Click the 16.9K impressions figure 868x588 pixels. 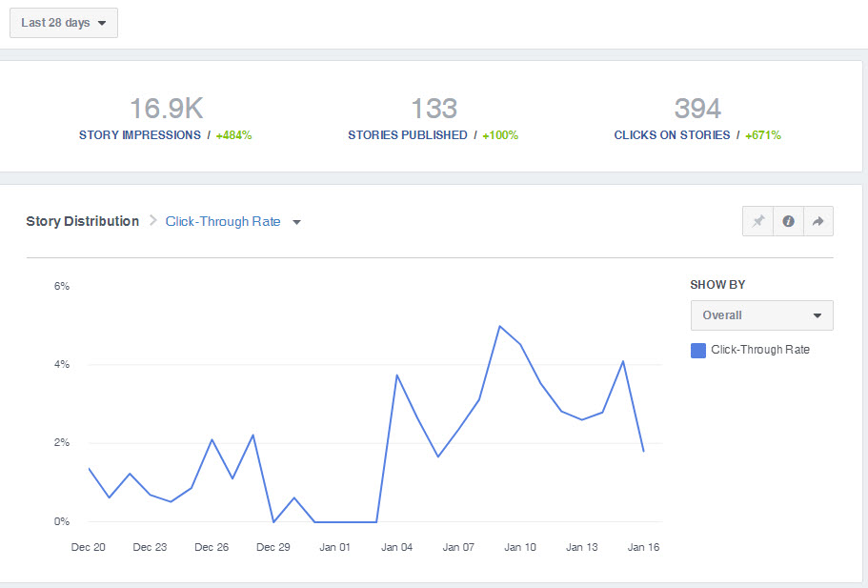166,108
